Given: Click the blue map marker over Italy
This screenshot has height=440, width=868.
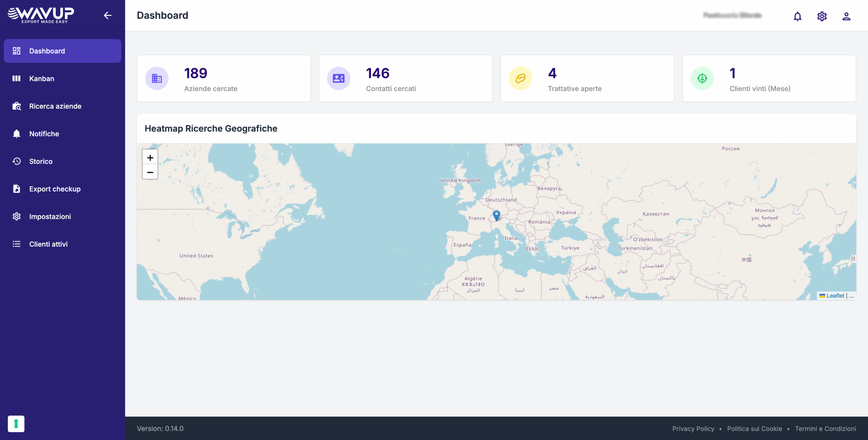Looking at the screenshot, I should tap(496, 215).
